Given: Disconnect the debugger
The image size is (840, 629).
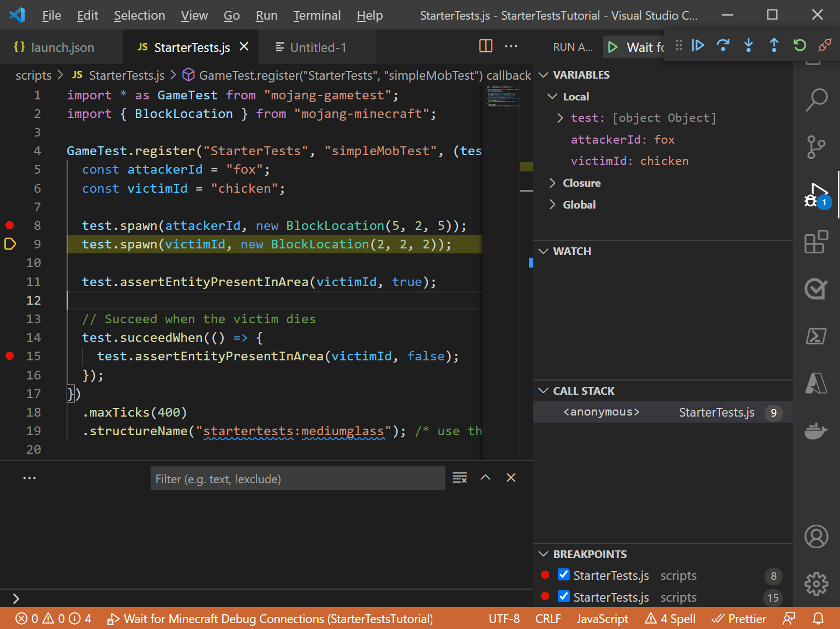Looking at the screenshot, I should point(825,45).
